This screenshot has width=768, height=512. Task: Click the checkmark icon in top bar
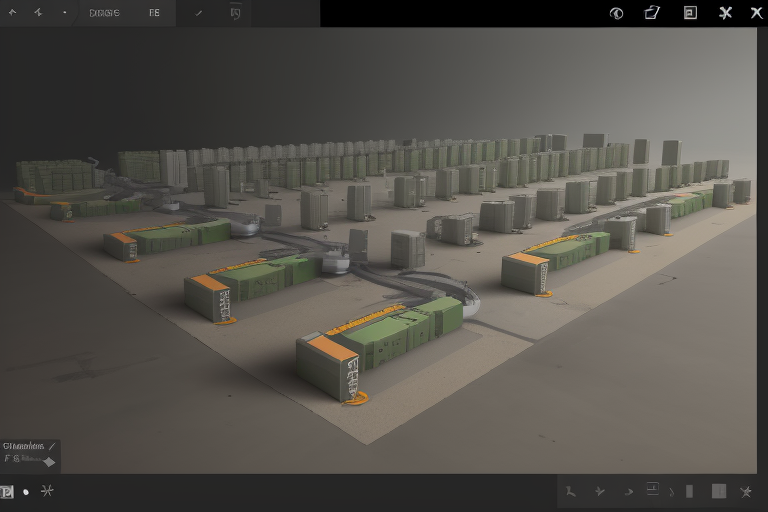tap(198, 13)
